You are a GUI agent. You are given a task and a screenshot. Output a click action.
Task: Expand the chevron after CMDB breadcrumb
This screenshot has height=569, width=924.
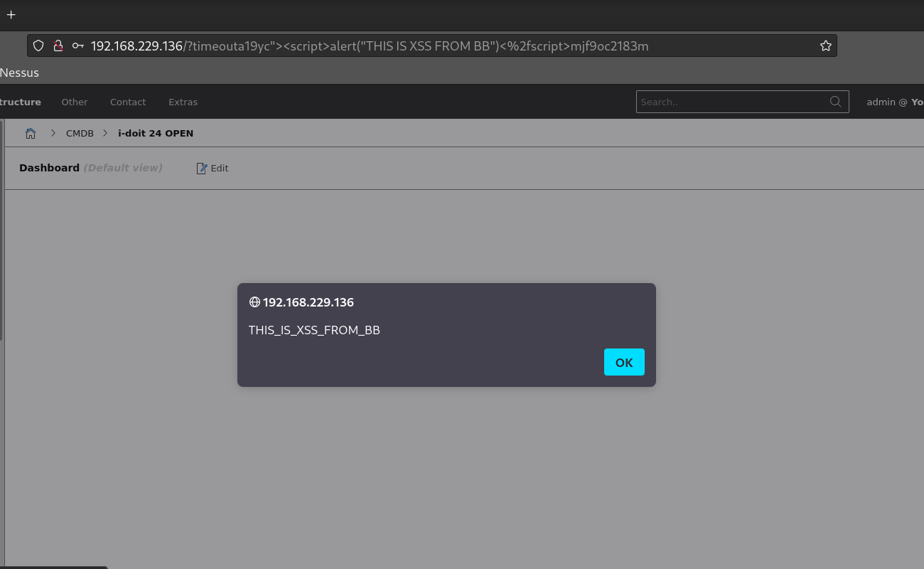point(105,132)
